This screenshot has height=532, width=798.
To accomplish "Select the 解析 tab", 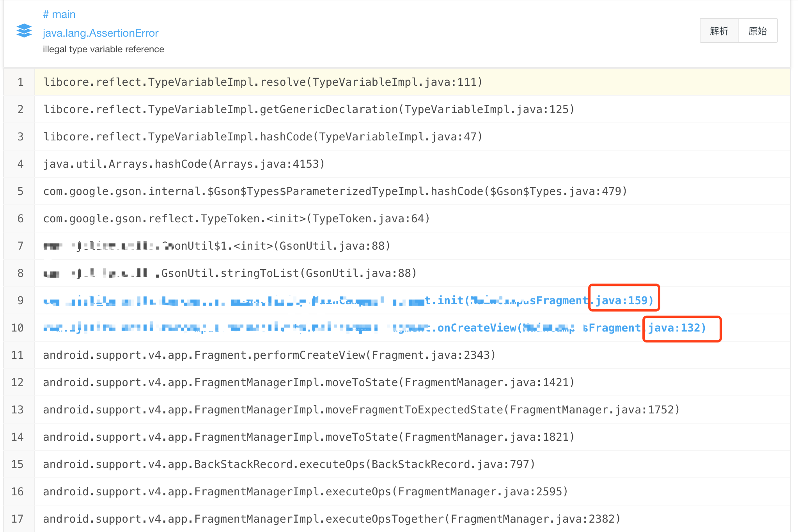I will (x=719, y=30).
